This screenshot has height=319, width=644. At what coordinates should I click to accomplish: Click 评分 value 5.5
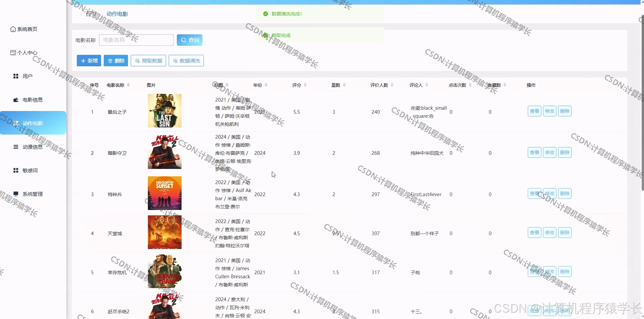pos(296,112)
